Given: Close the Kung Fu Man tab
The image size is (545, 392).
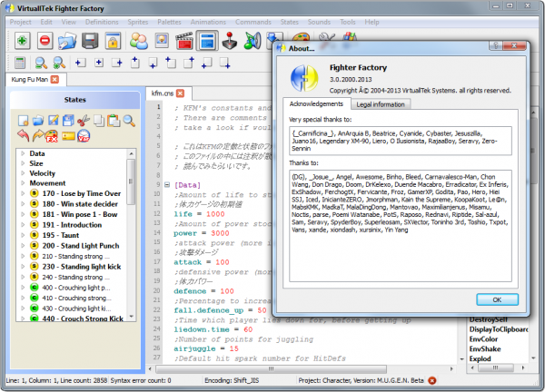Looking at the screenshot, I should [54, 80].
